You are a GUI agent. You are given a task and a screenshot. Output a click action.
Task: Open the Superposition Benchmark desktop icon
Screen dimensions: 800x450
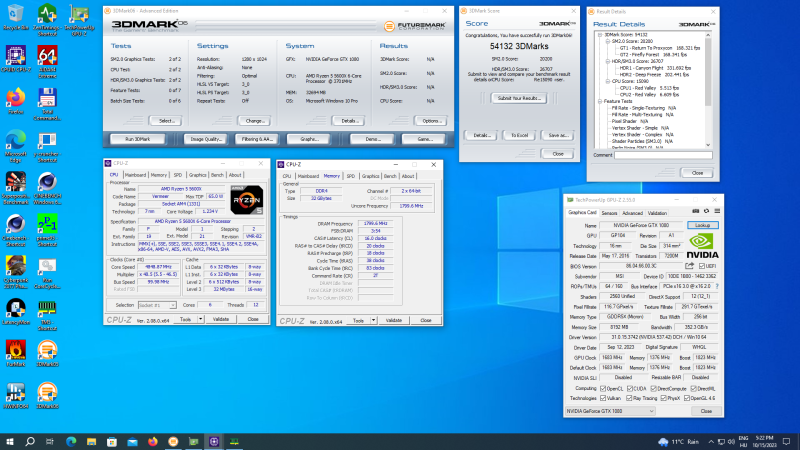[x=15, y=189]
